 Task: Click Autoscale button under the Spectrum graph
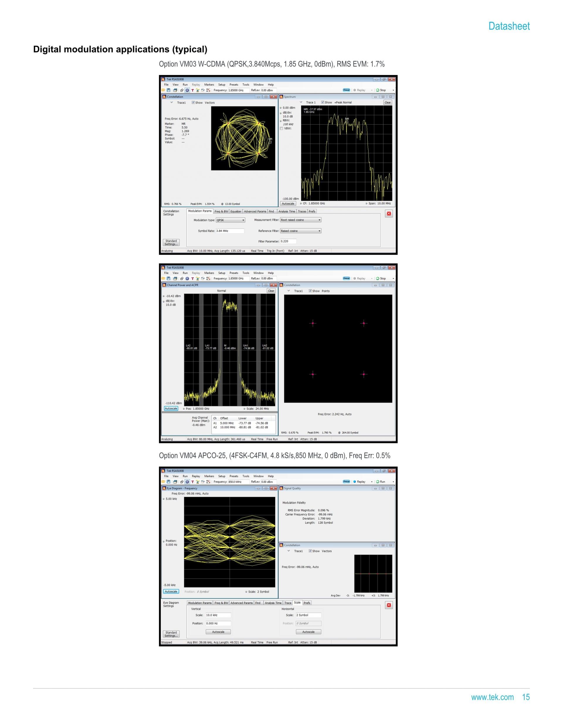point(288,204)
